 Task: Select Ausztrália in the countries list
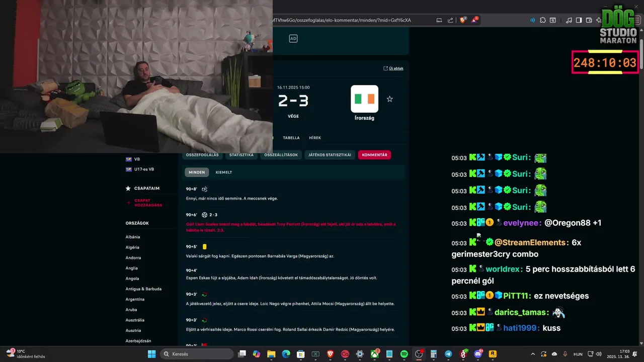pyautogui.click(x=135, y=320)
